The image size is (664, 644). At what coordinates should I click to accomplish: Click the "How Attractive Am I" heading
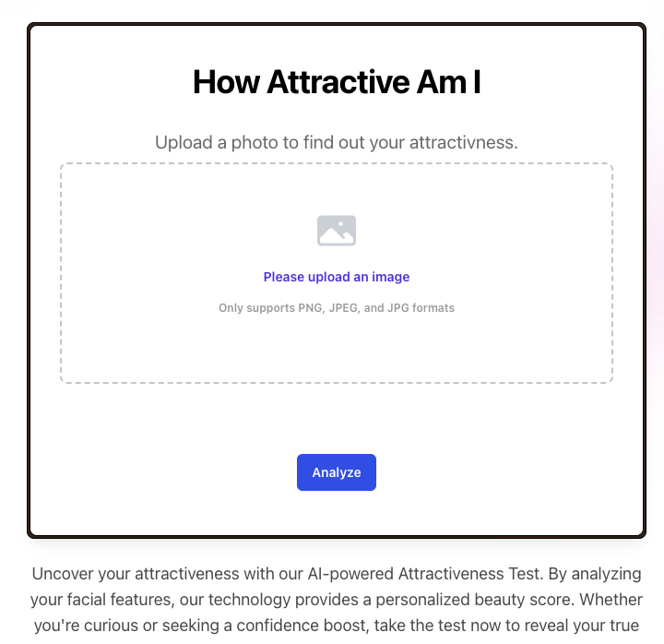pos(337,82)
